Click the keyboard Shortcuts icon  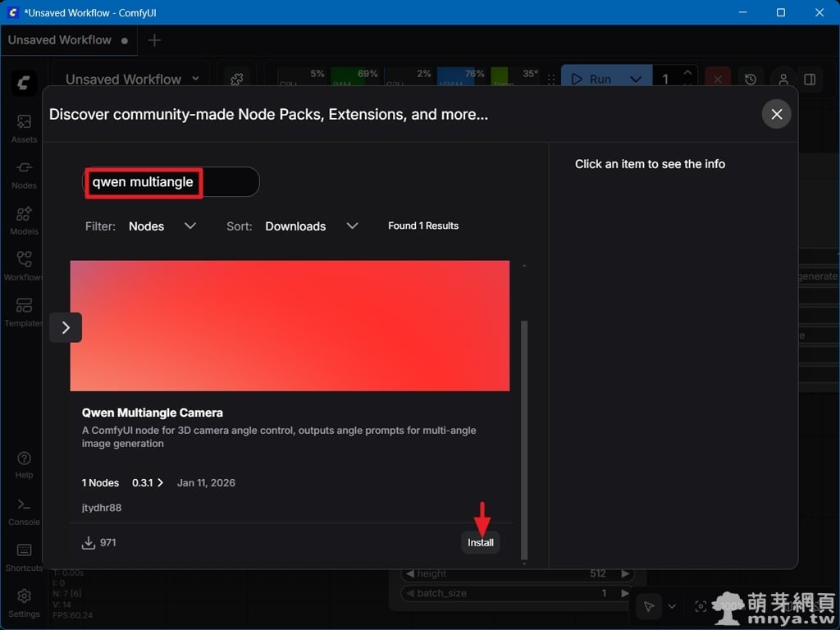(24, 556)
